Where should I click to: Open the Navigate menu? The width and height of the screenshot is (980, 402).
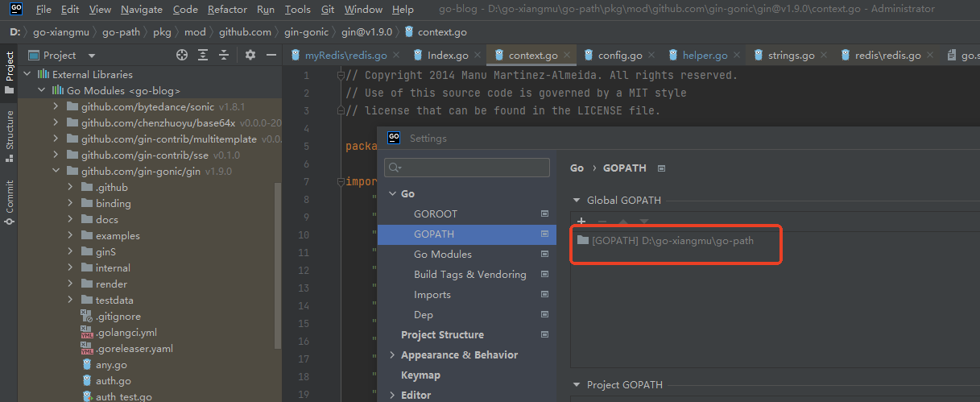tap(142, 10)
